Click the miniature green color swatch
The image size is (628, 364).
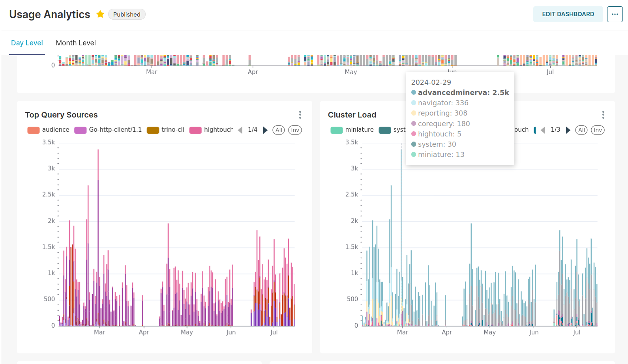[337, 130]
